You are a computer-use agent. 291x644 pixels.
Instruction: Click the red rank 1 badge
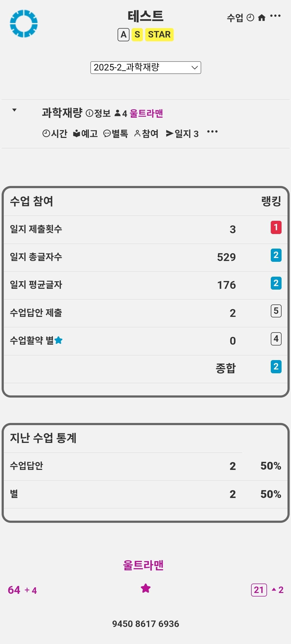(x=276, y=228)
